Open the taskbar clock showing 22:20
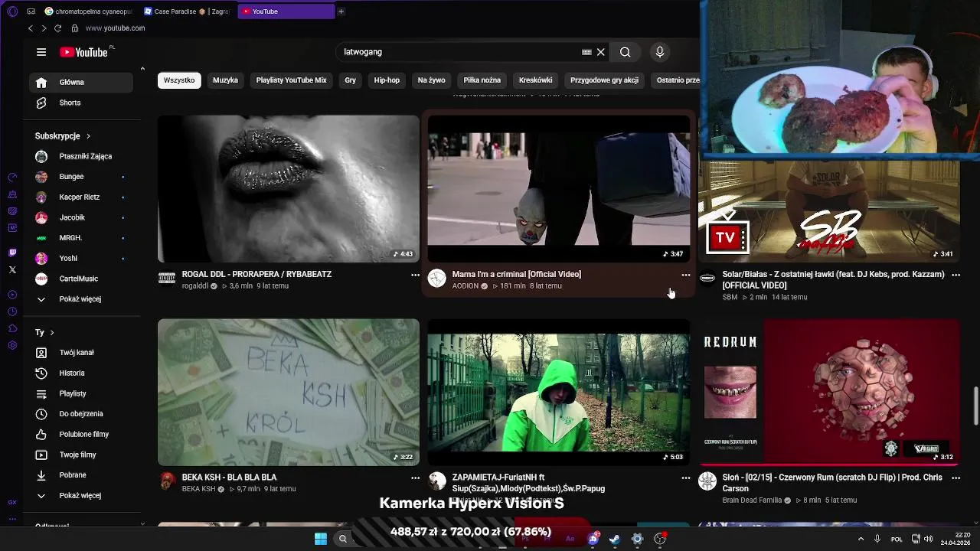The width and height of the screenshot is (980, 551). click(955, 539)
